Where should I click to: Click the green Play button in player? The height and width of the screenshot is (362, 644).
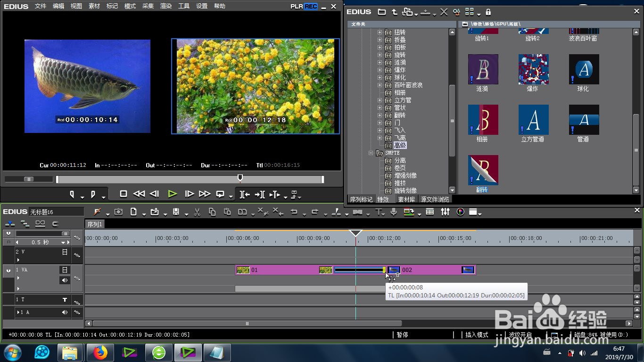pos(172,194)
